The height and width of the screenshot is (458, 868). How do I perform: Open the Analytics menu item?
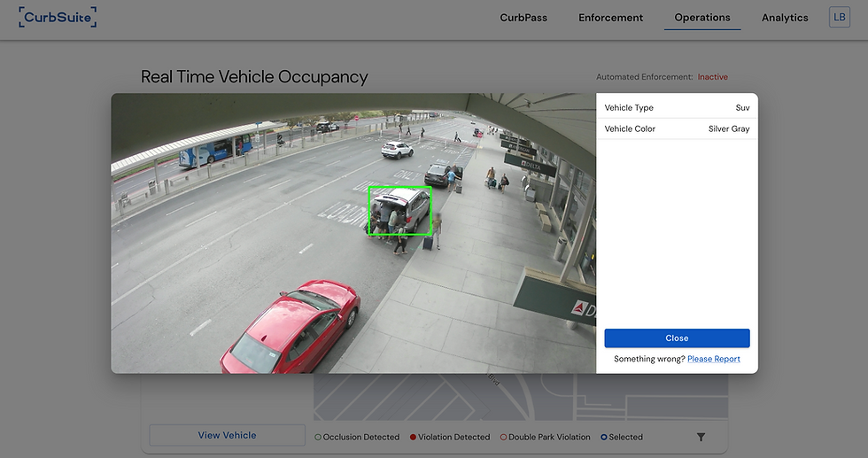click(x=785, y=18)
